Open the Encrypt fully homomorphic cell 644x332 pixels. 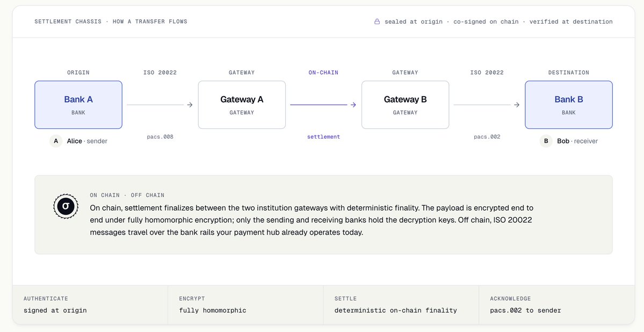click(x=245, y=305)
